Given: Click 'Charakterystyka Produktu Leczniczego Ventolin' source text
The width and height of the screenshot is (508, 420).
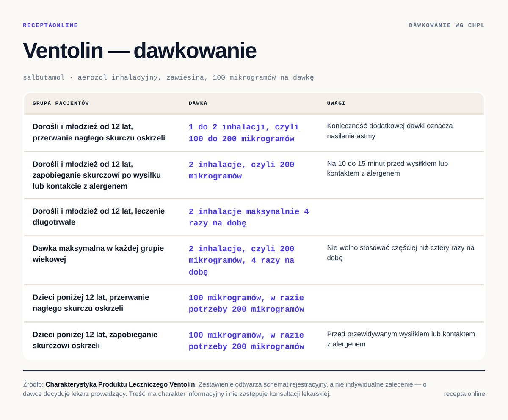Looking at the screenshot, I should [120, 384].
